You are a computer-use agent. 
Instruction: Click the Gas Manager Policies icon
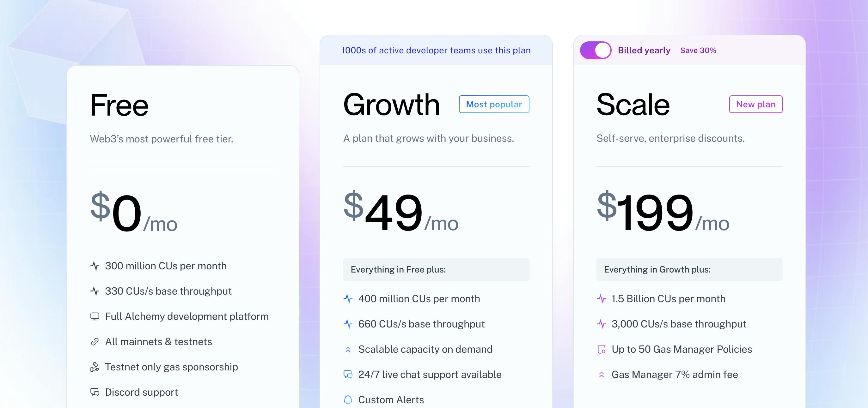[x=602, y=350]
